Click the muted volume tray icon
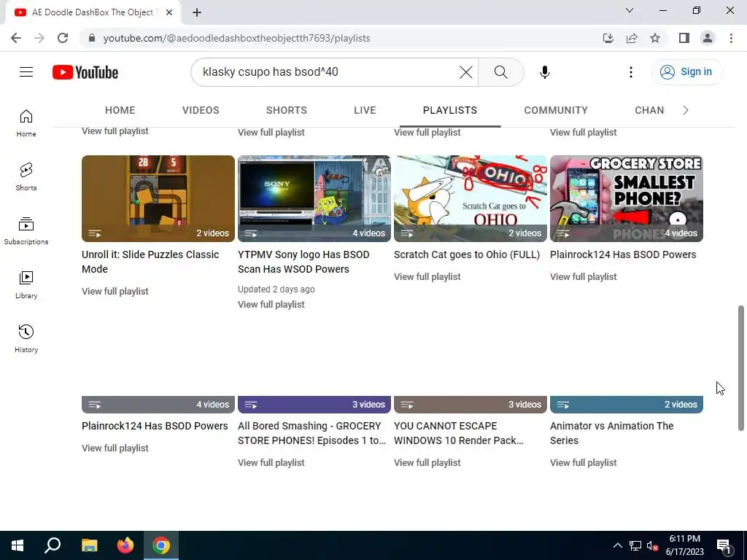Viewport: 747px width, 560px height. point(652,545)
